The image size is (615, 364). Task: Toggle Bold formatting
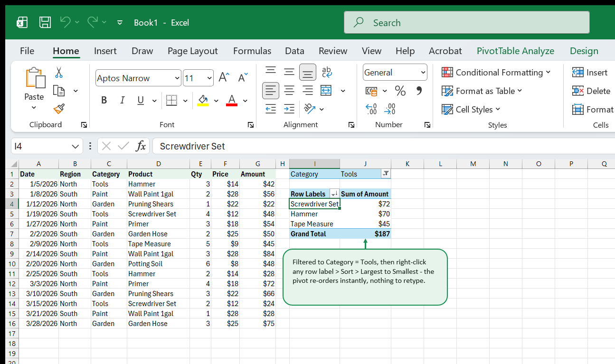104,100
